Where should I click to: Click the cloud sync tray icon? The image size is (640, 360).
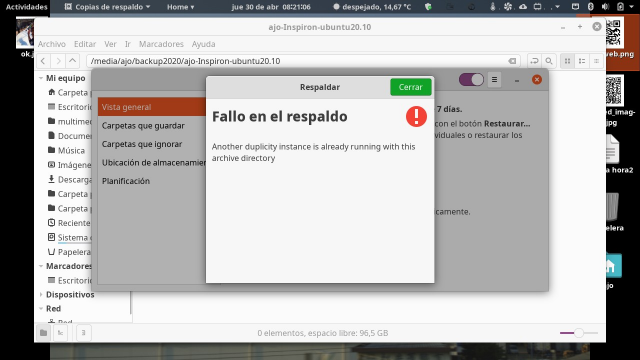click(x=523, y=7)
